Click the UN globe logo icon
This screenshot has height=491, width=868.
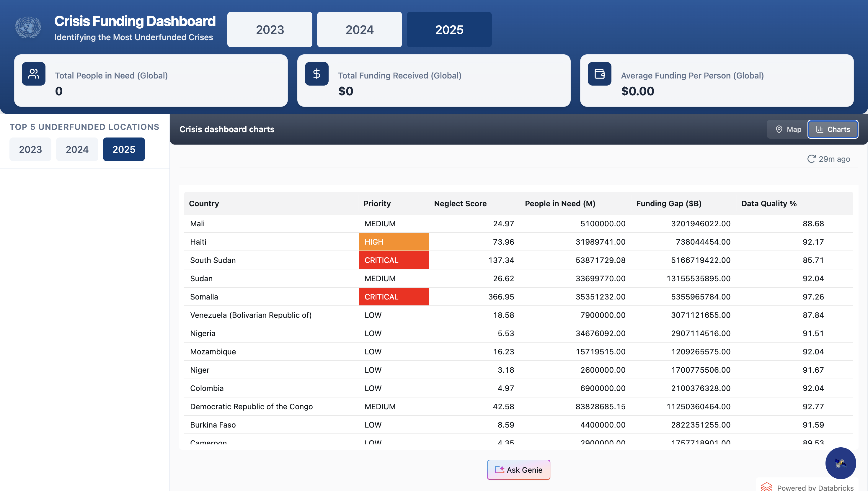[x=28, y=27]
